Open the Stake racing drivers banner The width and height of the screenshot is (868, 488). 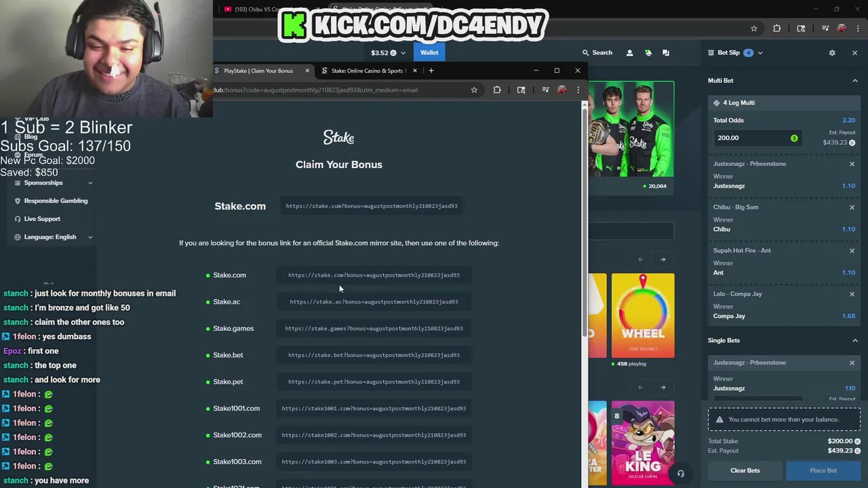click(631, 129)
